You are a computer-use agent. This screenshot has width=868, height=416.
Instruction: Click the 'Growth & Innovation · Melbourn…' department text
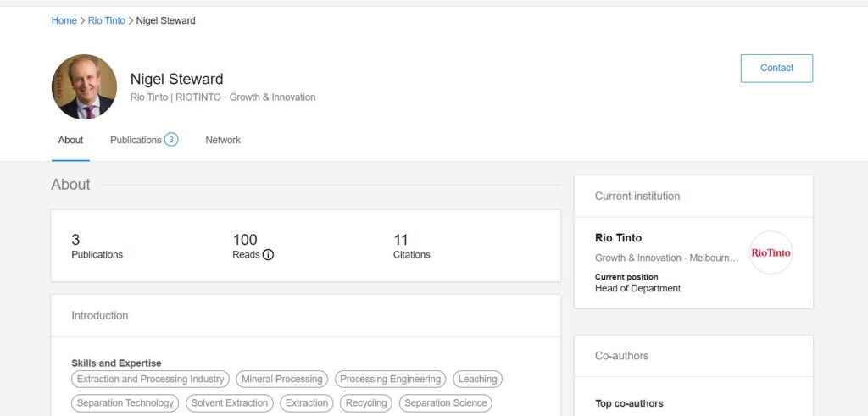[x=666, y=258]
